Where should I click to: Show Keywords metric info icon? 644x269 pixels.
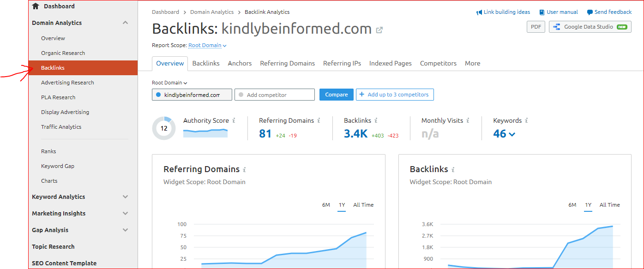click(x=526, y=120)
